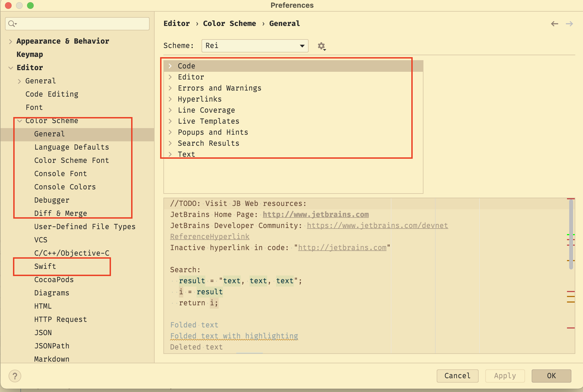This screenshot has width=583, height=392.
Task: Click the search magnifier icon
Action: (x=12, y=24)
